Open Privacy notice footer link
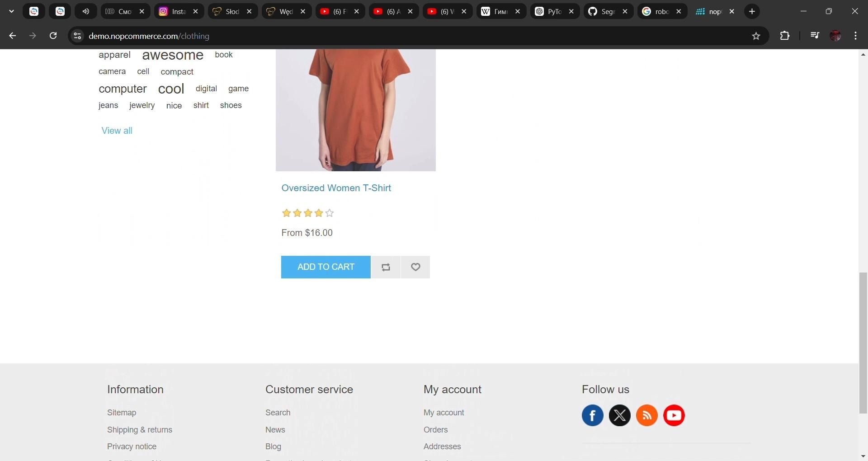The image size is (868, 461). [132, 447]
